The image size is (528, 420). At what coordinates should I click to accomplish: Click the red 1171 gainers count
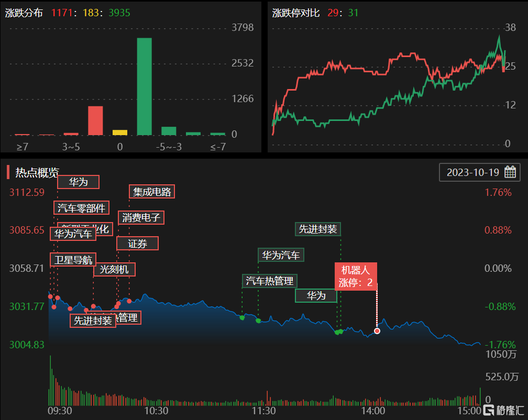coord(62,13)
